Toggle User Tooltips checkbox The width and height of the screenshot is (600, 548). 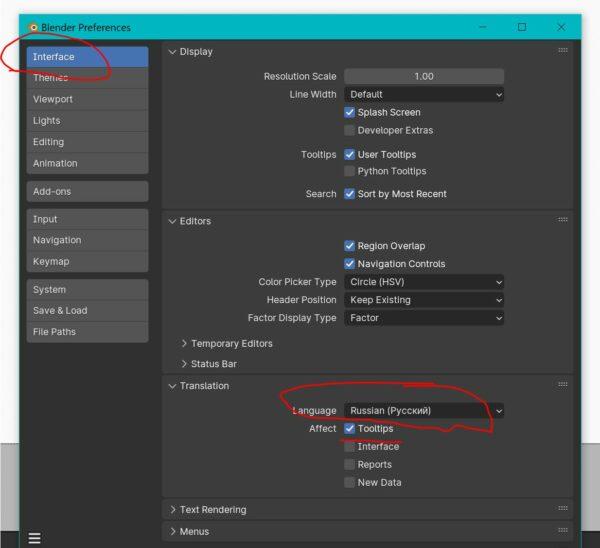pyautogui.click(x=349, y=154)
